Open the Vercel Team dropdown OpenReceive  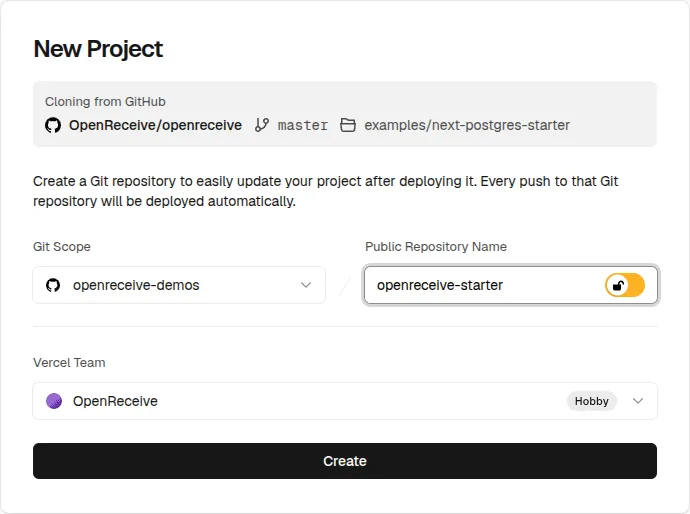(x=345, y=401)
